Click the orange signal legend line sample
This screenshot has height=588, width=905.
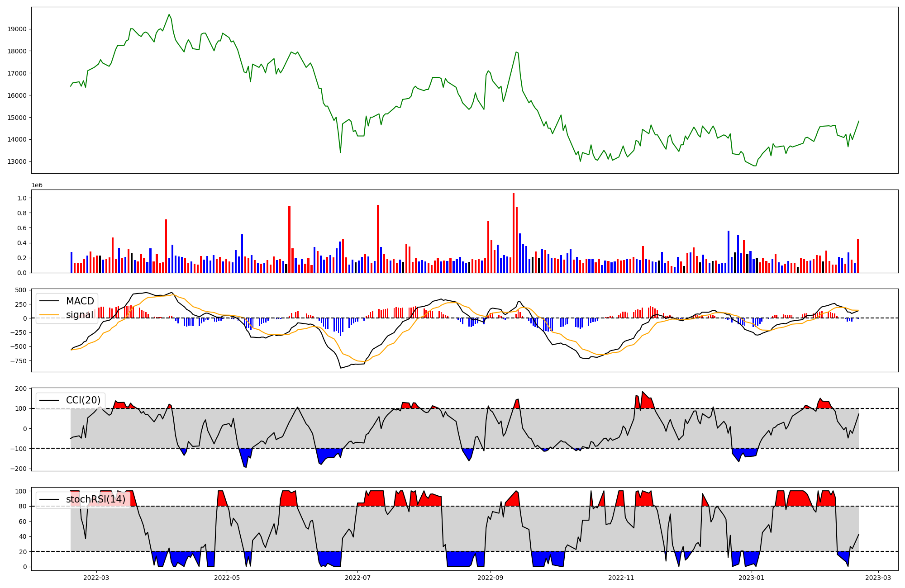[50, 315]
